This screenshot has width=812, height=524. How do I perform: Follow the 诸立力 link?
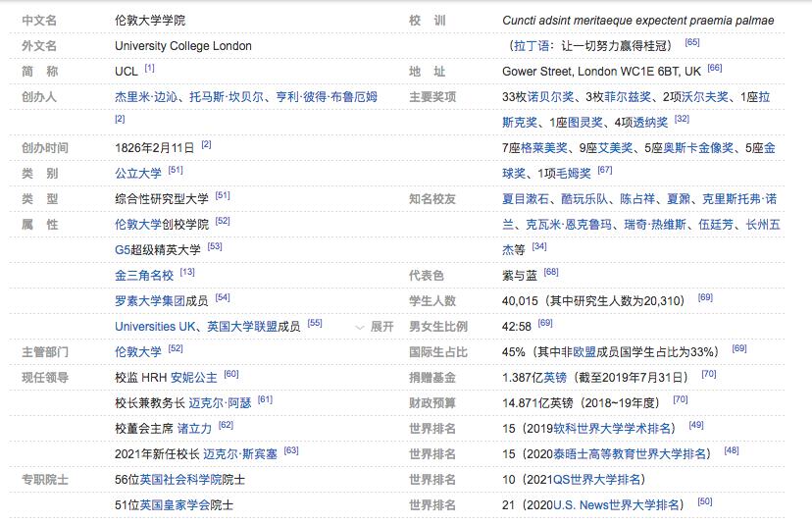click(195, 429)
